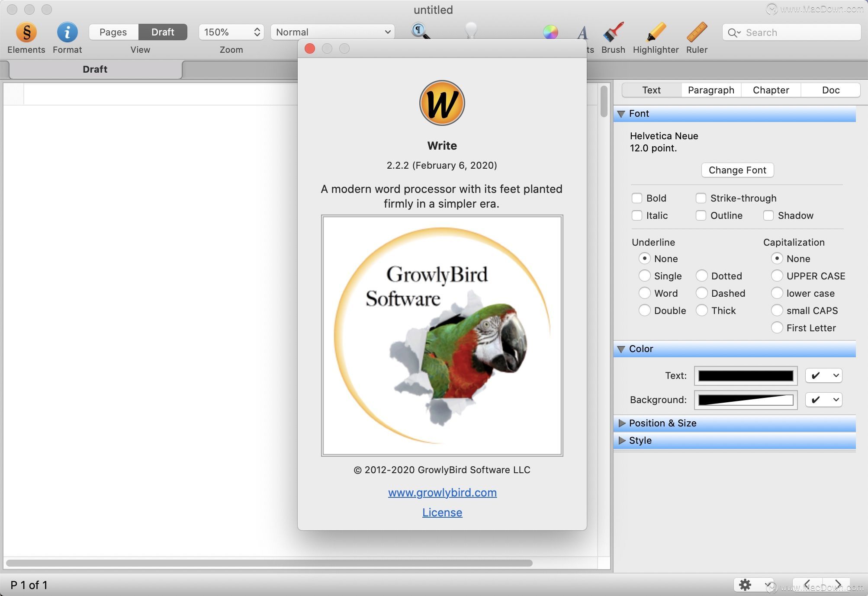
Task: Switch to the Text inspector tab
Action: (x=651, y=90)
